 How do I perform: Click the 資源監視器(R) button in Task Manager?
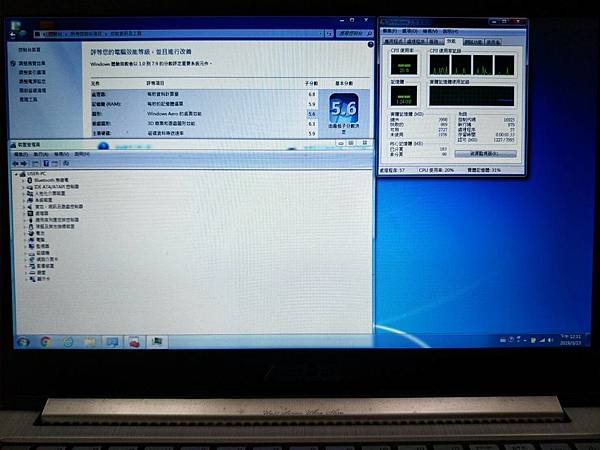pos(485,154)
